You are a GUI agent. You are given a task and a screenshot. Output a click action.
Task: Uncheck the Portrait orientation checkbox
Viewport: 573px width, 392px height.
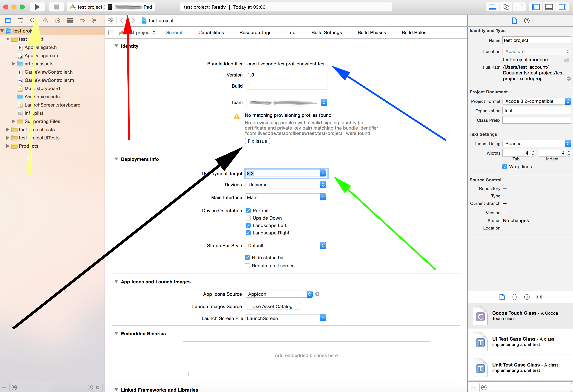[248, 211]
